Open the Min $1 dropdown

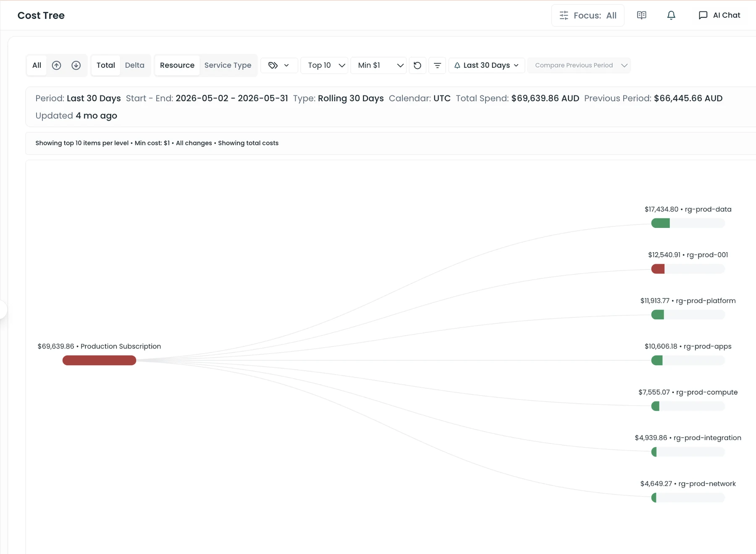coord(378,65)
